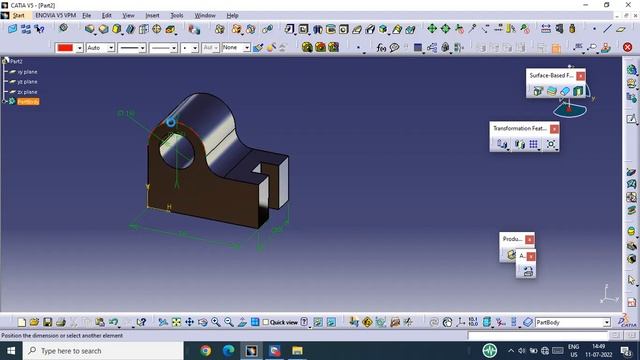Click the Plane tool icon
The image size is (640, 360).
point(621,29)
